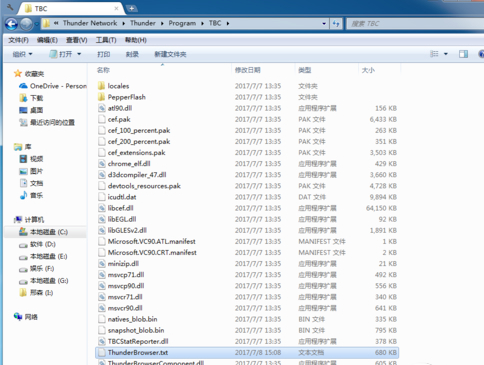Click the Network icon in sidebar

point(18,316)
